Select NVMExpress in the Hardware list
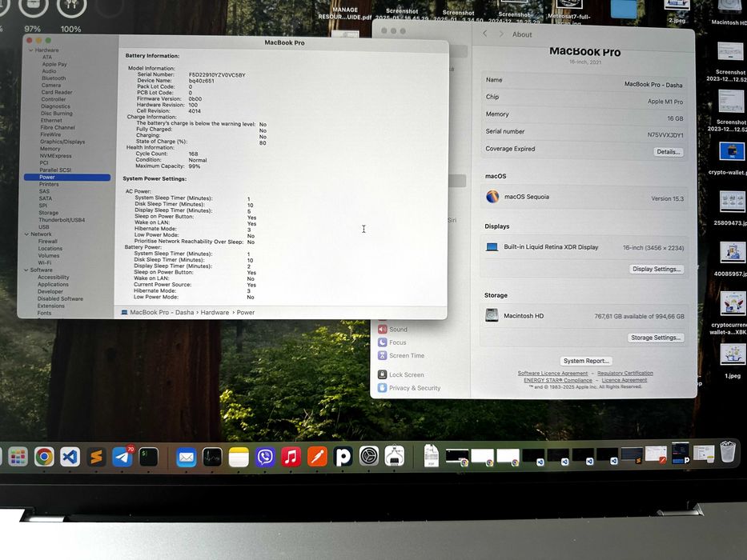This screenshot has height=560, width=747. click(56, 156)
